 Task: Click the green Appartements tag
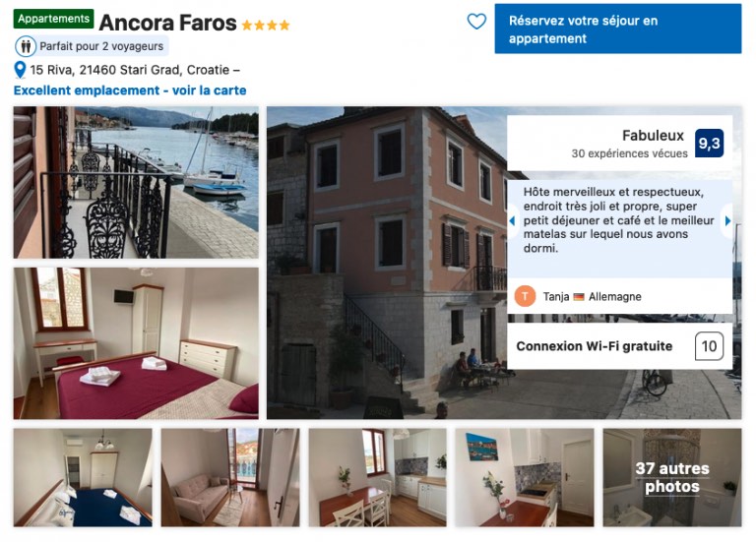point(53,19)
